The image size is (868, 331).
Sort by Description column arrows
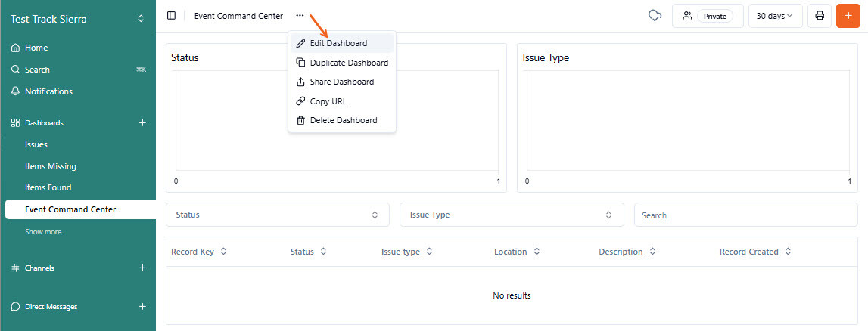652,252
